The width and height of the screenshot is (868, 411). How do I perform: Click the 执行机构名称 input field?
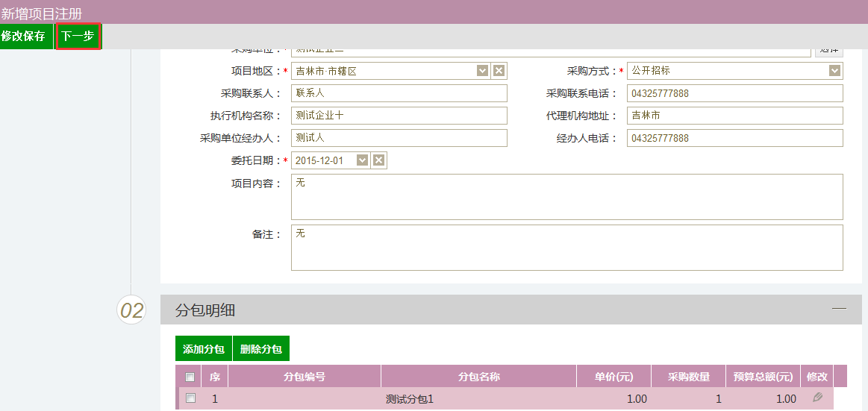[399, 116]
